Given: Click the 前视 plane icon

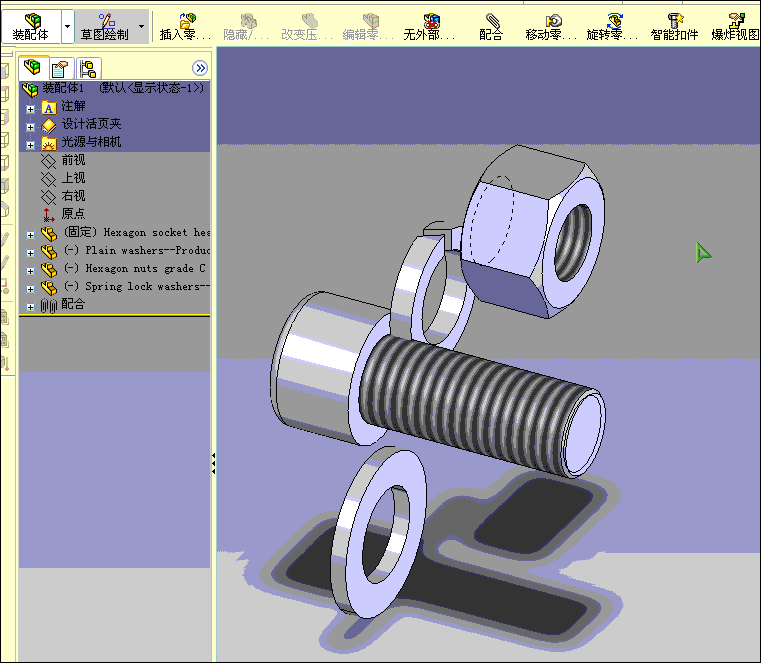Looking at the screenshot, I should pos(49,161).
